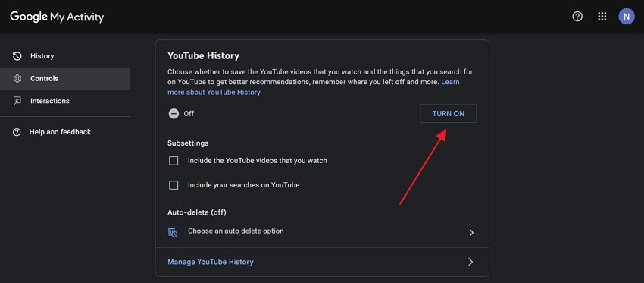Click the Controls gear icon in sidebar
The height and width of the screenshot is (283, 644).
click(17, 79)
